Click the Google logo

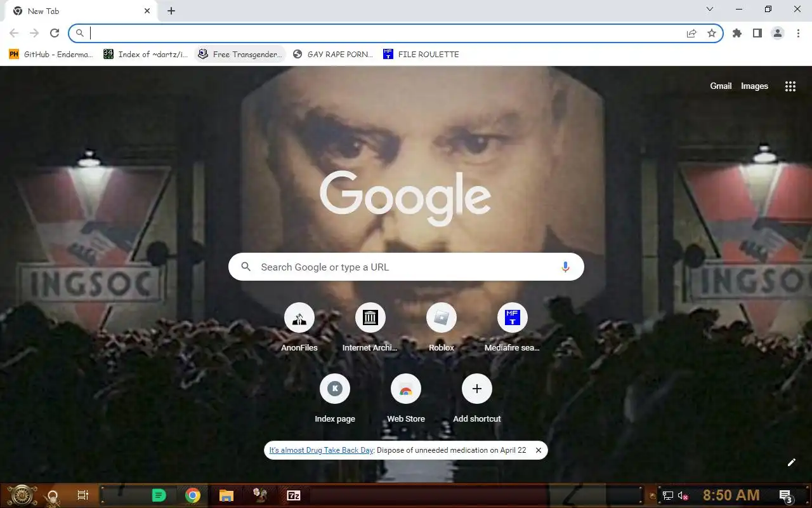point(405,197)
